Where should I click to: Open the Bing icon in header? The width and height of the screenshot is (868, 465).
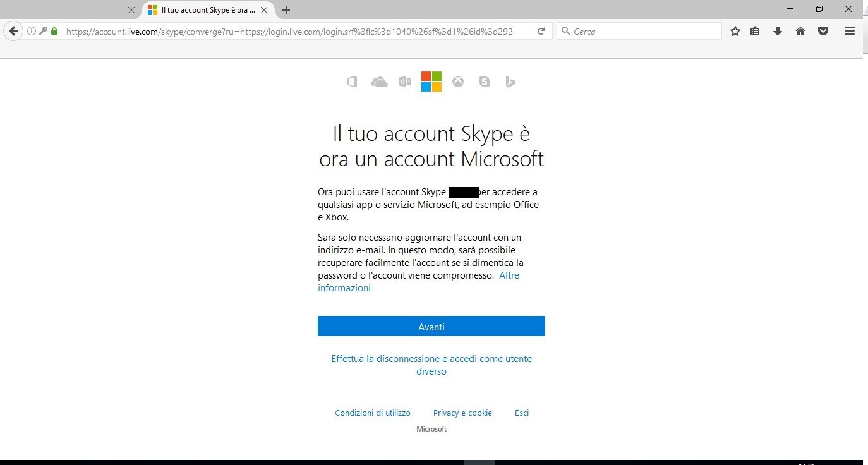[510, 82]
